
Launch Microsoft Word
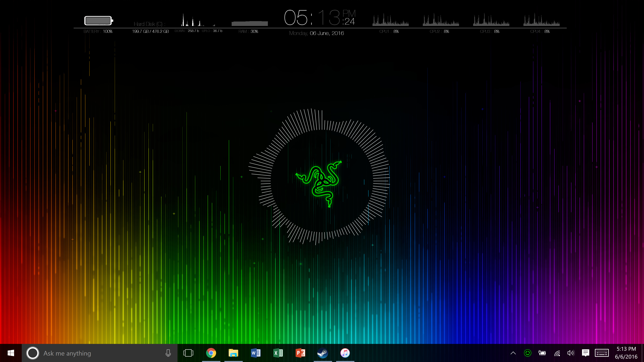(x=256, y=353)
